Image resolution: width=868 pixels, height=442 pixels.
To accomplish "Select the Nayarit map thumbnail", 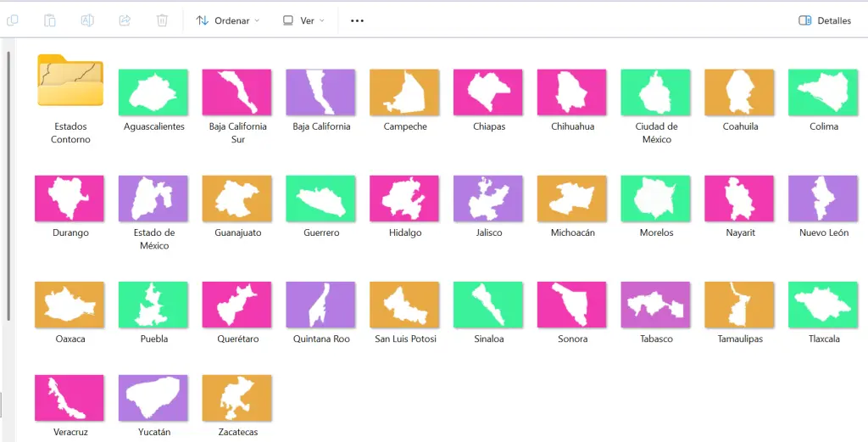I will 739,199.
